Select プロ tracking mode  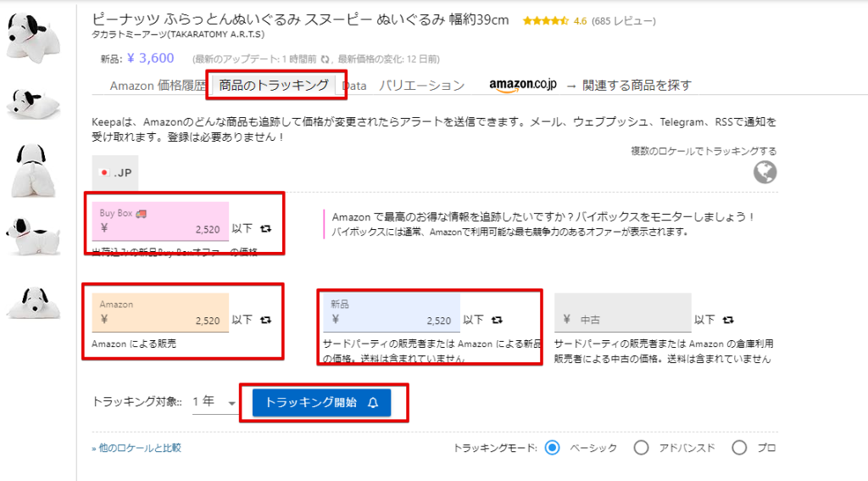[x=739, y=448]
